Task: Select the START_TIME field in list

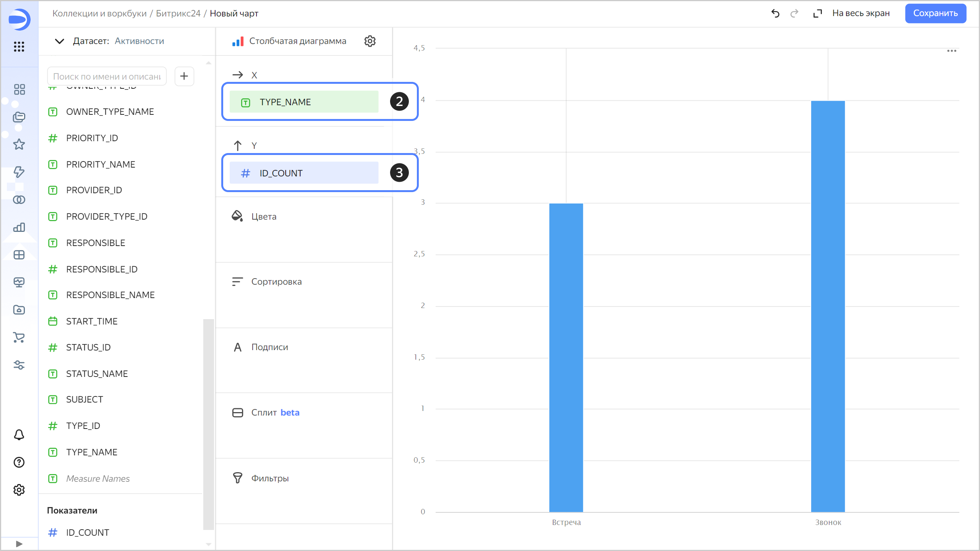Action: (91, 321)
